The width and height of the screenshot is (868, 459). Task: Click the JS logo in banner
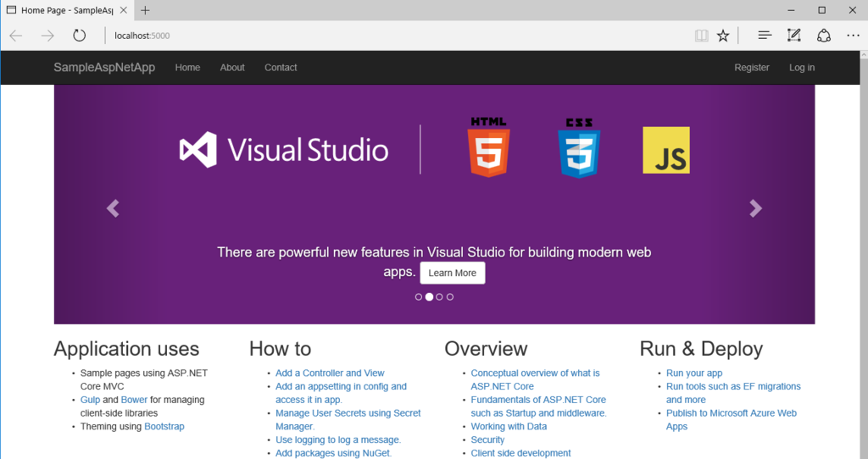click(x=666, y=150)
